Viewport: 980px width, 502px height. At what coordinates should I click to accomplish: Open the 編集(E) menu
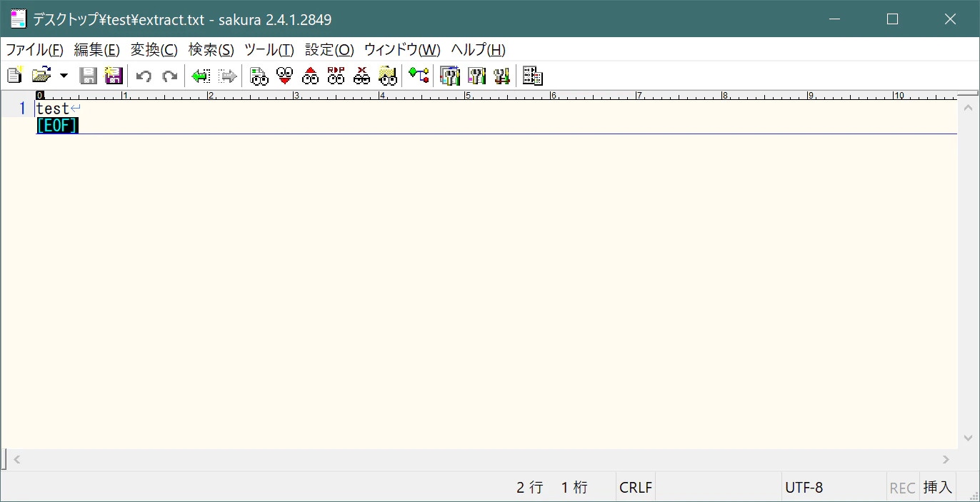coord(96,50)
